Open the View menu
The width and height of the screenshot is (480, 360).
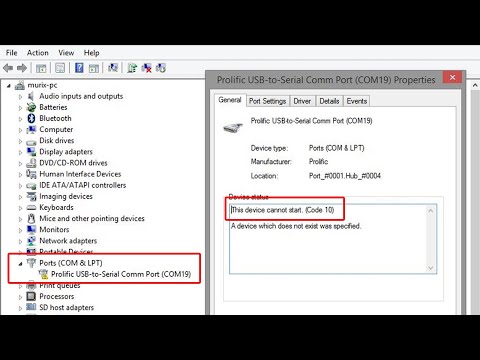pyautogui.click(x=66, y=53)
